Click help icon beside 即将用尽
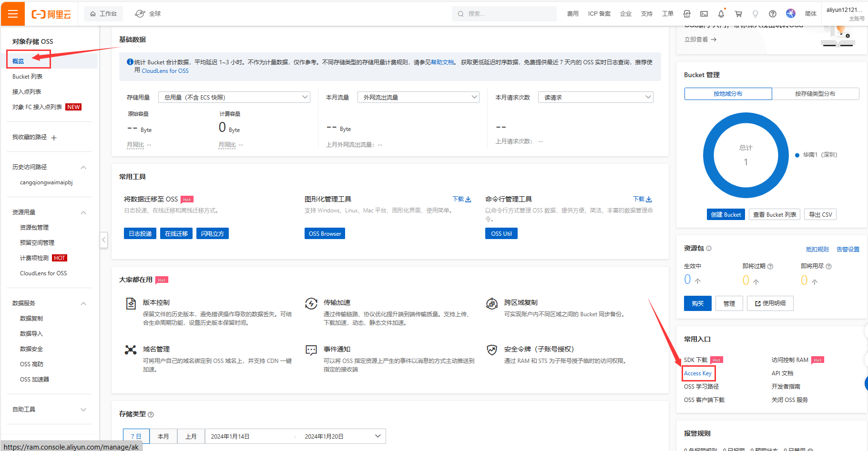Screen dimensions: 868x451 [828, 266]
